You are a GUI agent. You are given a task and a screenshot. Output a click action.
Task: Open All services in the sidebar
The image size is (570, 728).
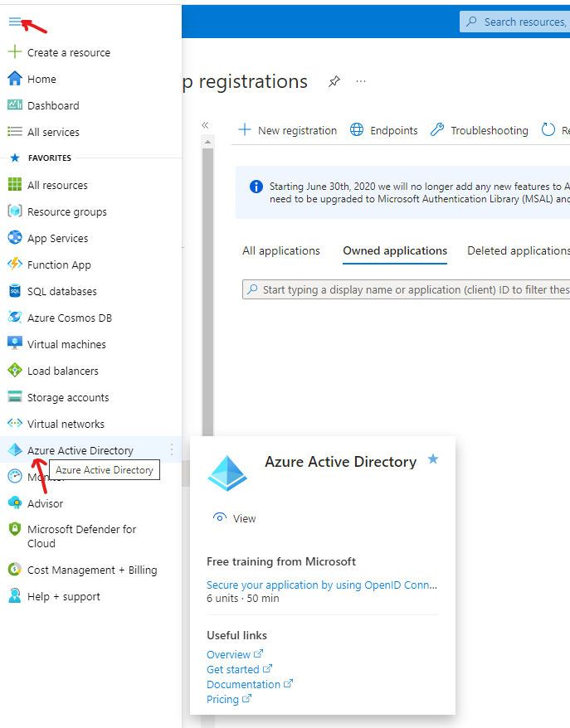point(53,132)
